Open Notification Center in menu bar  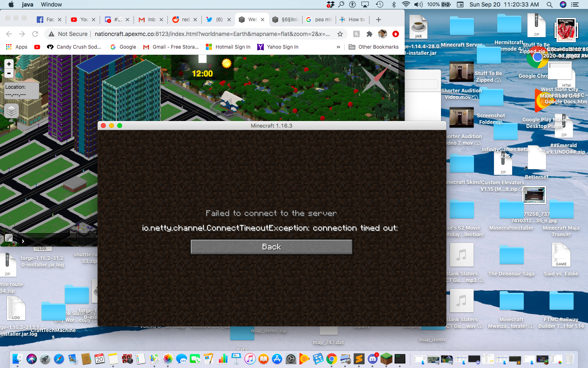(575, 4)
